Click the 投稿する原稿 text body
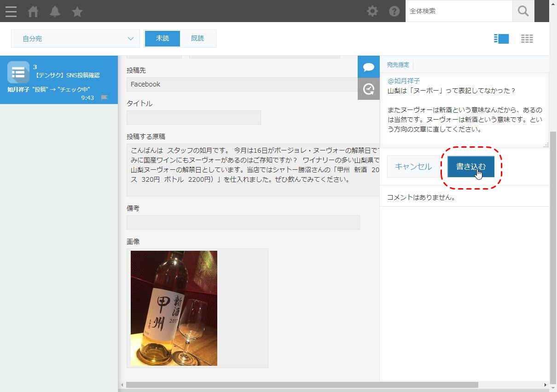Screen dimensions: 557x392 [x=253, y=170]
